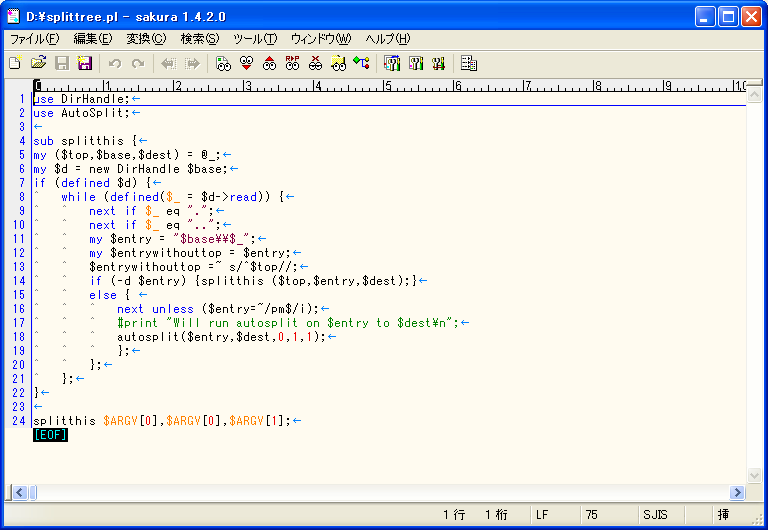Click the horizontal scrollbar left arrow
The image size is (768, 530).
[18, 493]
